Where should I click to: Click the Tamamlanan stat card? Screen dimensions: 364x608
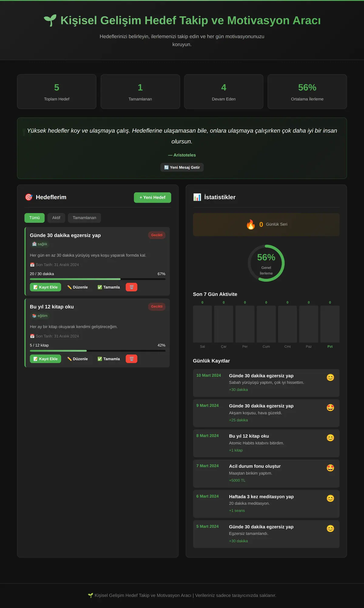140,92
